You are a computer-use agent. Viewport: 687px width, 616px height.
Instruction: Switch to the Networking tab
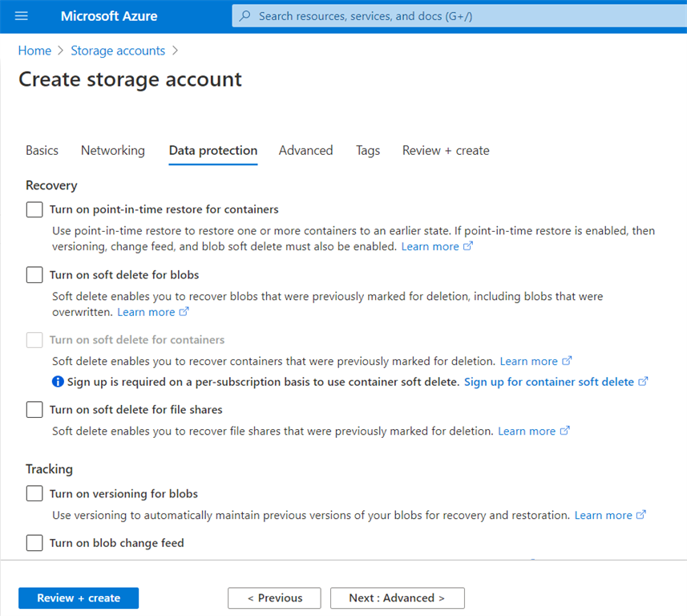pyautogui.click(x=112, y=150)
